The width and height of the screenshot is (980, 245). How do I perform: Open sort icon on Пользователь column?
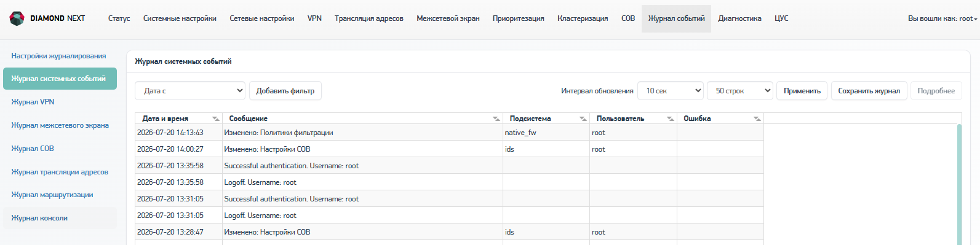point(671,119)
